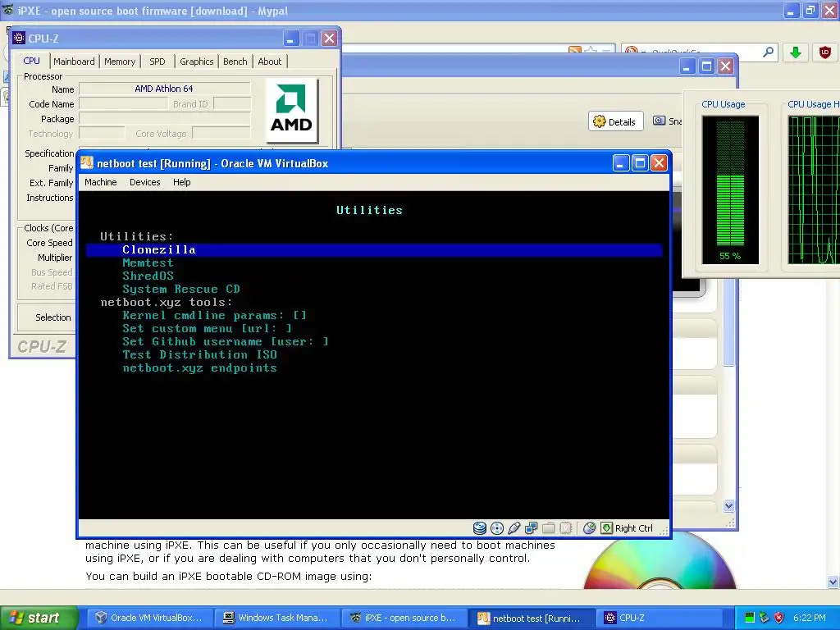Click the VM window resize grip corner
The width and height of the screenshot is (840, 630).
(x=664, y=530)
